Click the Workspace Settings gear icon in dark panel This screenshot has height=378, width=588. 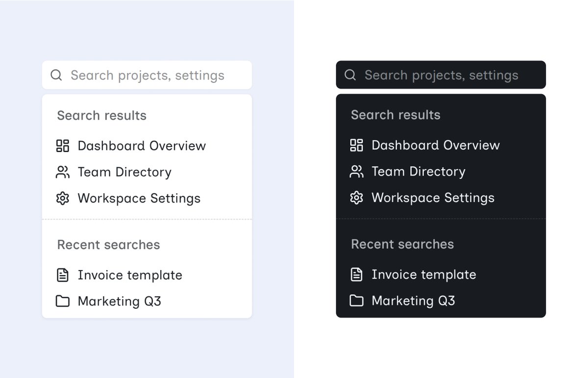tap(357, 198)
